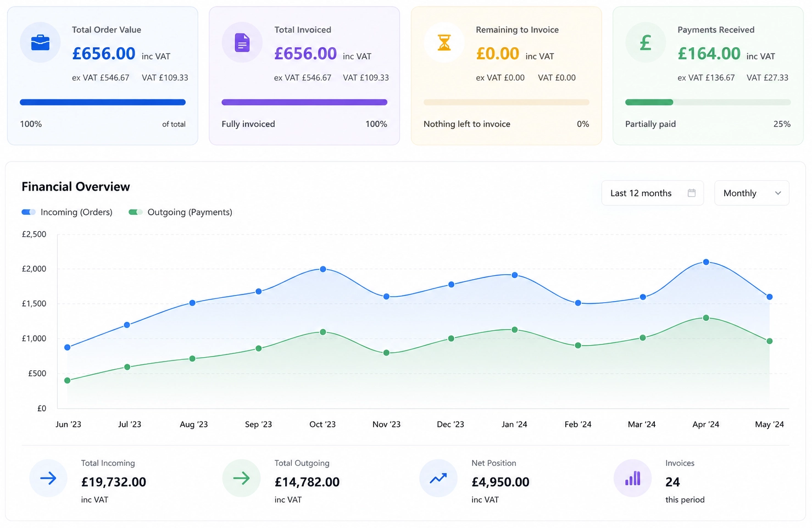
Task: Click the briefcase icon on Total Order Value
Action: [40, 42]
